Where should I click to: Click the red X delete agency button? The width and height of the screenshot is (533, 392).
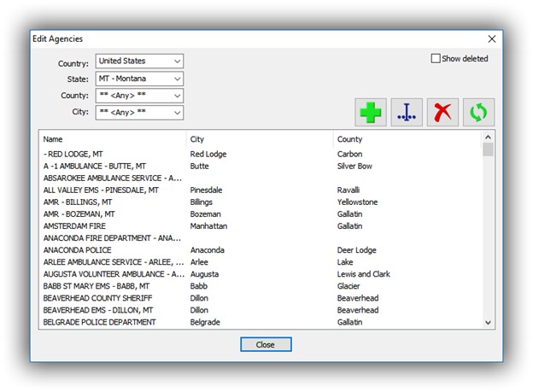point(442,113)
